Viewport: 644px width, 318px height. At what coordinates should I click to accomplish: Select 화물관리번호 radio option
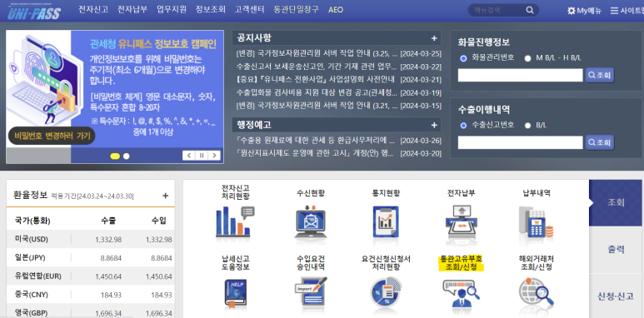pyautogui.click(x=464, y=58)
